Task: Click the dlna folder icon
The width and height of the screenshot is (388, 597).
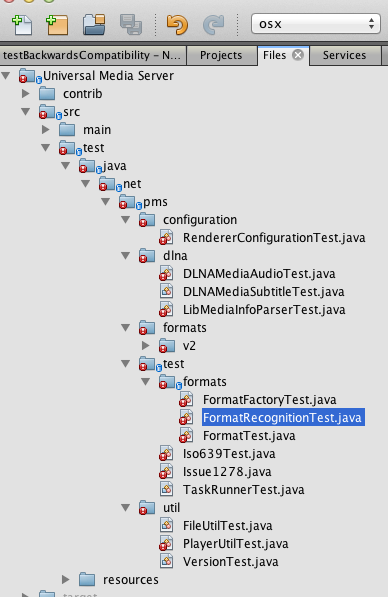Action: click(x=147, y=255)
